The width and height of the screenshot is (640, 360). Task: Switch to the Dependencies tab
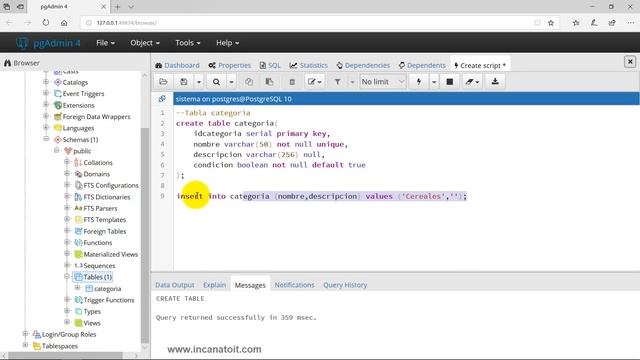pos(363,65)
